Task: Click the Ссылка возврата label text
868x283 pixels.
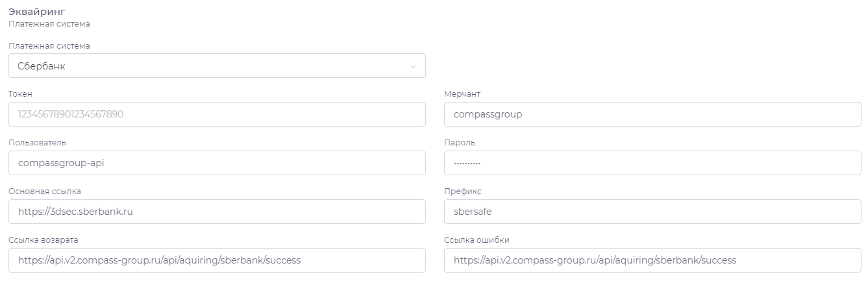Action: (x=43, y=240)
